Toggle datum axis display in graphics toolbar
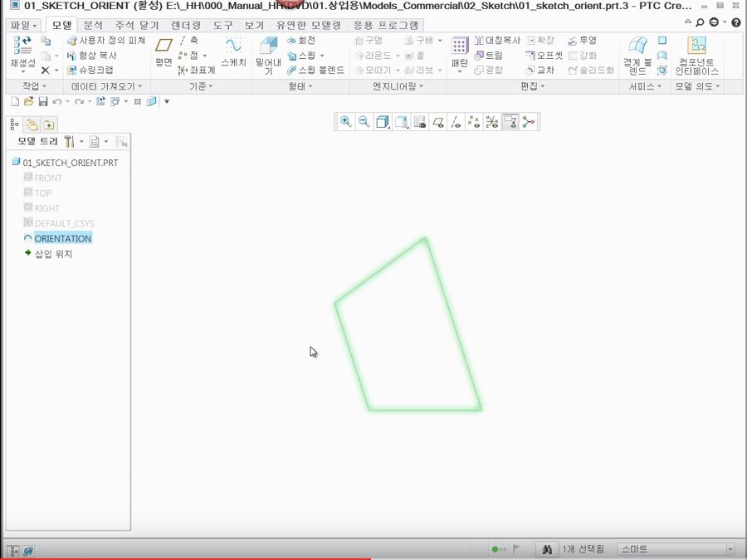 [456, 122]
